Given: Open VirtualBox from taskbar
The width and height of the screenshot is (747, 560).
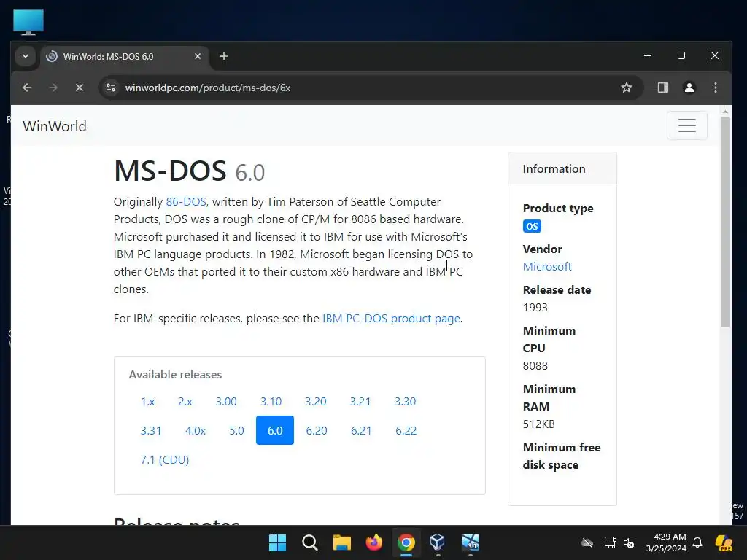Looking at the screenshot, I should 438,542.
